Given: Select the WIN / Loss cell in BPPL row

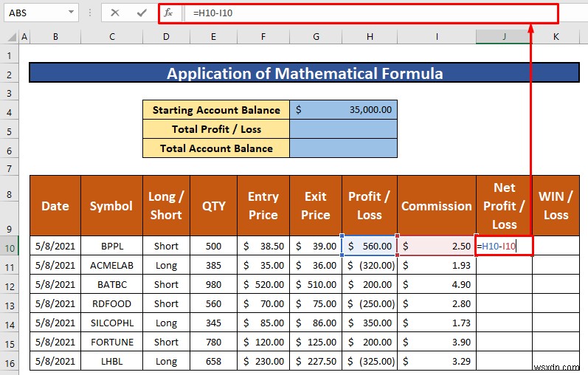Looking at the screenshot, I should point(556,247).
